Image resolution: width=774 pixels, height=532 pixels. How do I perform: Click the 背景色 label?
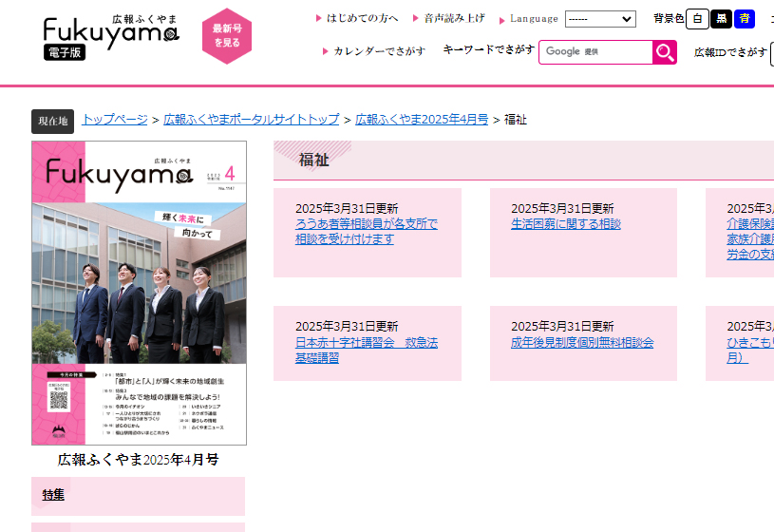tap(669, 19)
